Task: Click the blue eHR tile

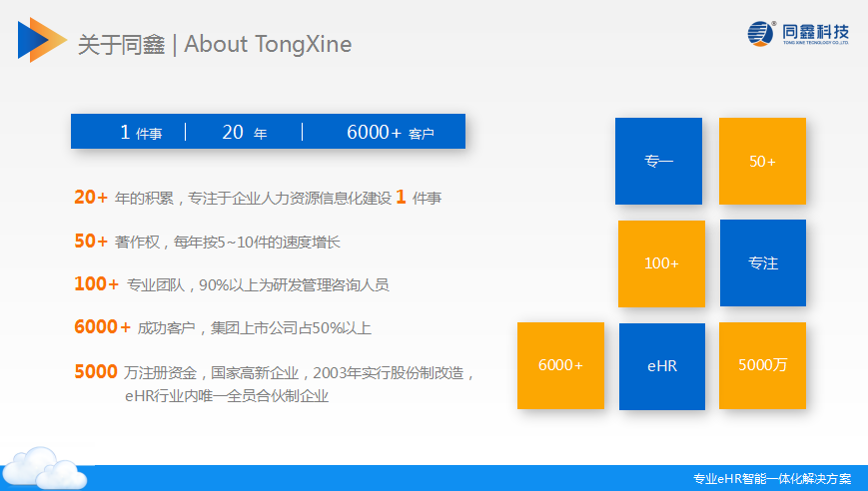Action: 662,366
